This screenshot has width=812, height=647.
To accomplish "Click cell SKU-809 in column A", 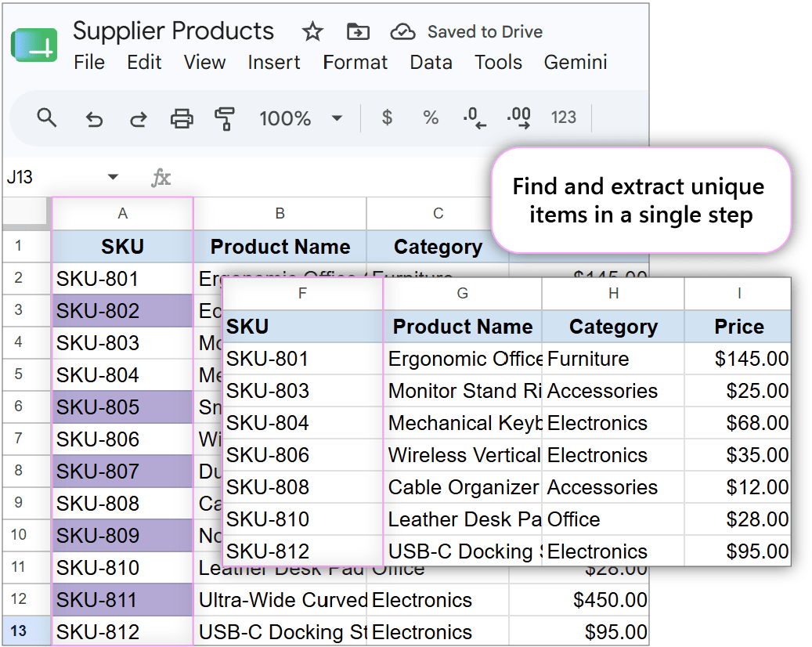I will (x=123, y=536).
